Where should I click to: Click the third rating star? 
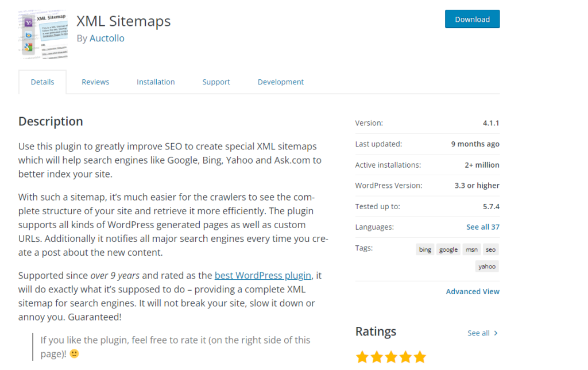391,357
